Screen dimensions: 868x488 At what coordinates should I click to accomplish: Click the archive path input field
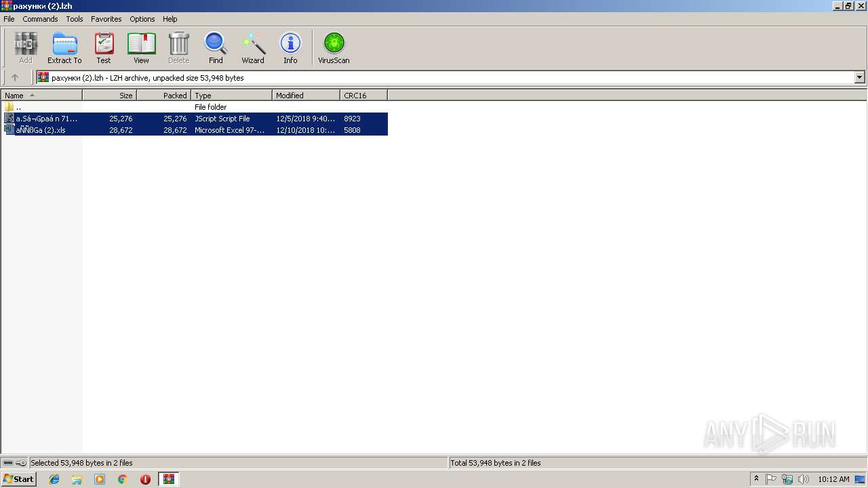tap(446, 77)
